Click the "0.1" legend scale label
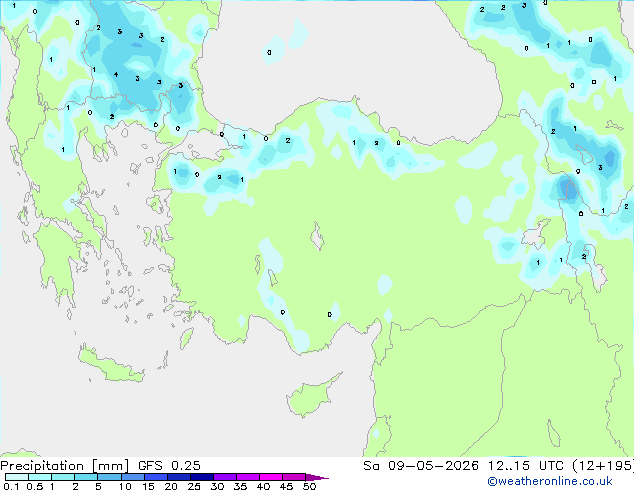This screenshot has height=490, width=634. coord(11,486)
